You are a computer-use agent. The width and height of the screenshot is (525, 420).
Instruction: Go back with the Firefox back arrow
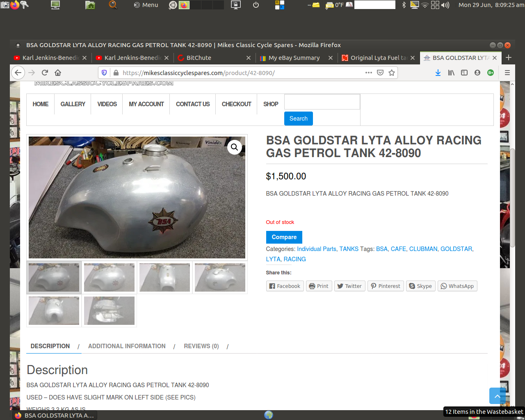coord(18,73)
